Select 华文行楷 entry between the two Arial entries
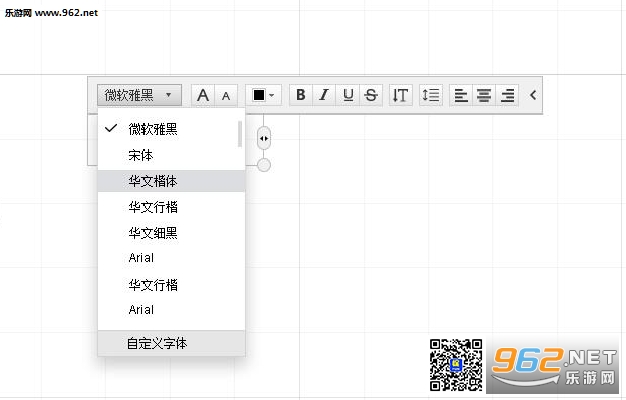 tap(171, 285)
